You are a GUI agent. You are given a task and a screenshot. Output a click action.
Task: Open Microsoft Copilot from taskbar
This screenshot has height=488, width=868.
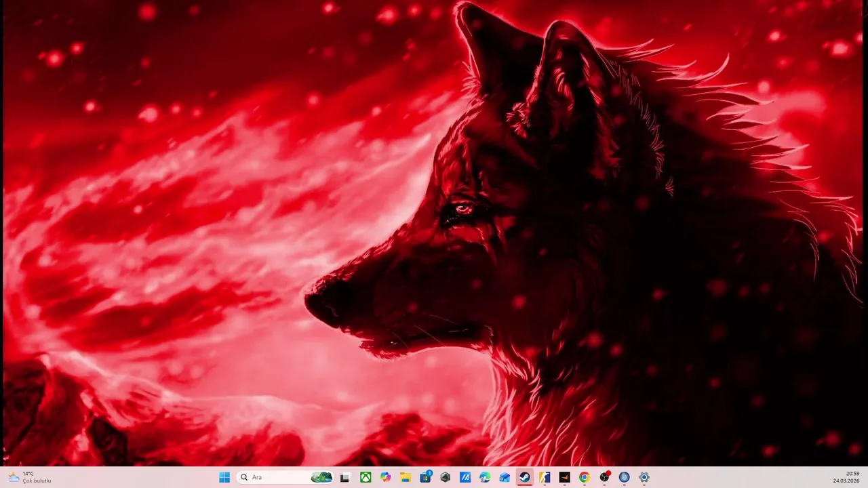pos(386,477)
